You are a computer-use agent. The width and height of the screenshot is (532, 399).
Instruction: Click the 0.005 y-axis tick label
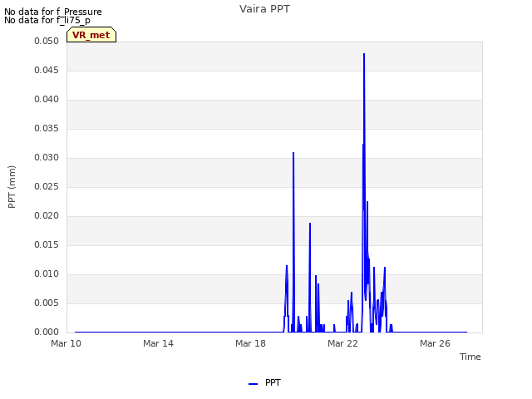(47, 303)
